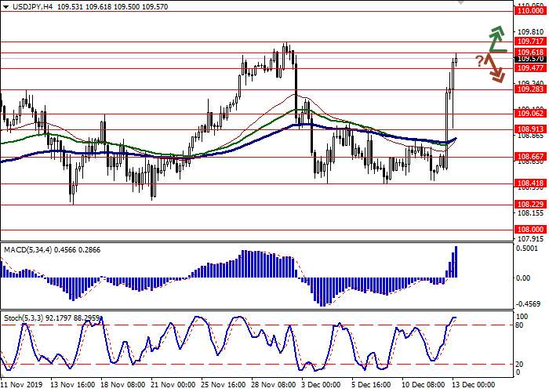
Task: Click the Stoch(5,3,3) indicator label
Action: point(28,318)
